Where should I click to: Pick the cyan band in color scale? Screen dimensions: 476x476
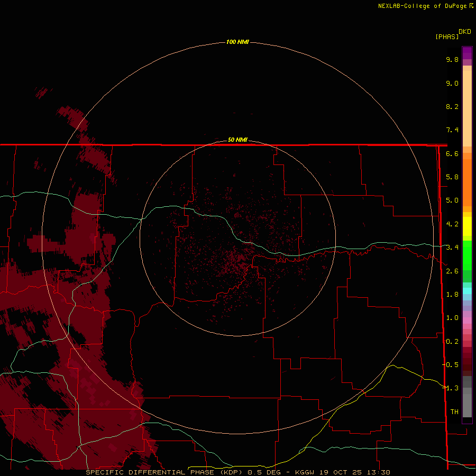tap(467, 291)
